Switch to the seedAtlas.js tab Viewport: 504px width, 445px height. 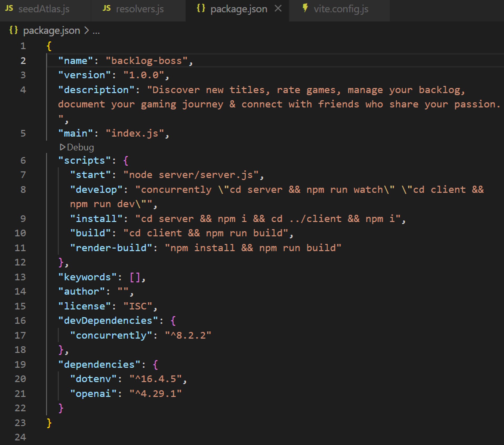coord(44,9)
